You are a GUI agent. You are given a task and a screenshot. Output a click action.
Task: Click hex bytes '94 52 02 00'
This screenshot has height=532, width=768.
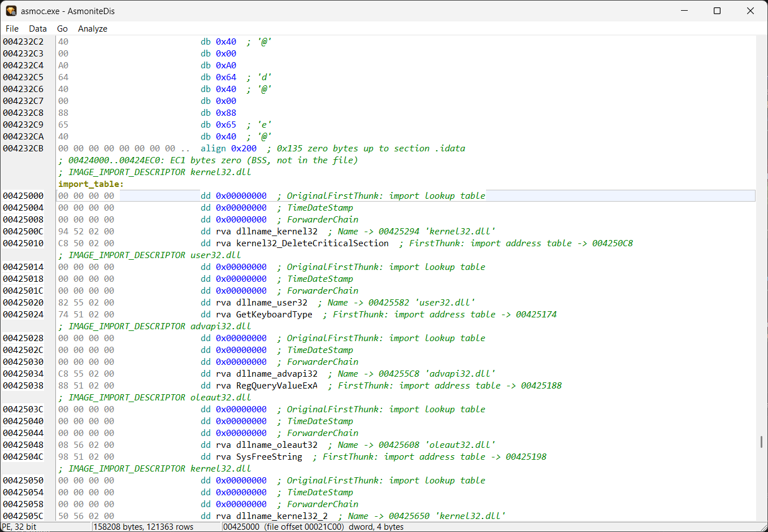click(86, 232)
